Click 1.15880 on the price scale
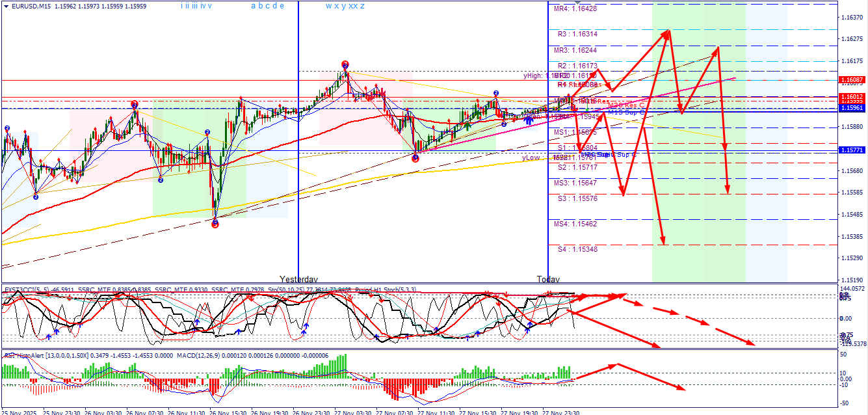Screen dimensions: 868x415 [852, 127]
